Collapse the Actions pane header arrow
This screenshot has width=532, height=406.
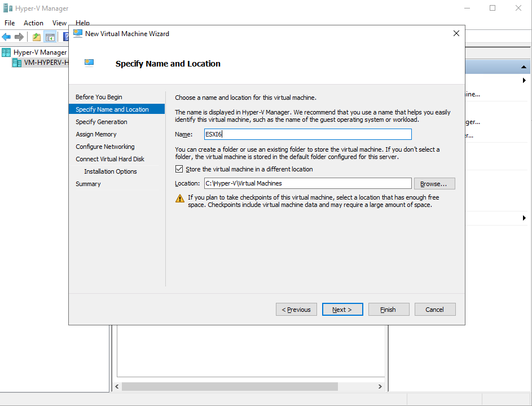tap(524, 67)
